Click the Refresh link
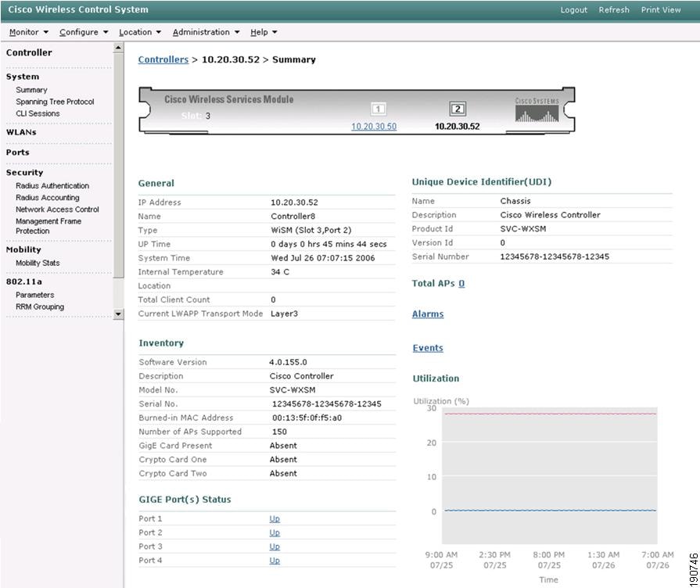This screenshot has width=700, height=588. [x=614, y=10]
